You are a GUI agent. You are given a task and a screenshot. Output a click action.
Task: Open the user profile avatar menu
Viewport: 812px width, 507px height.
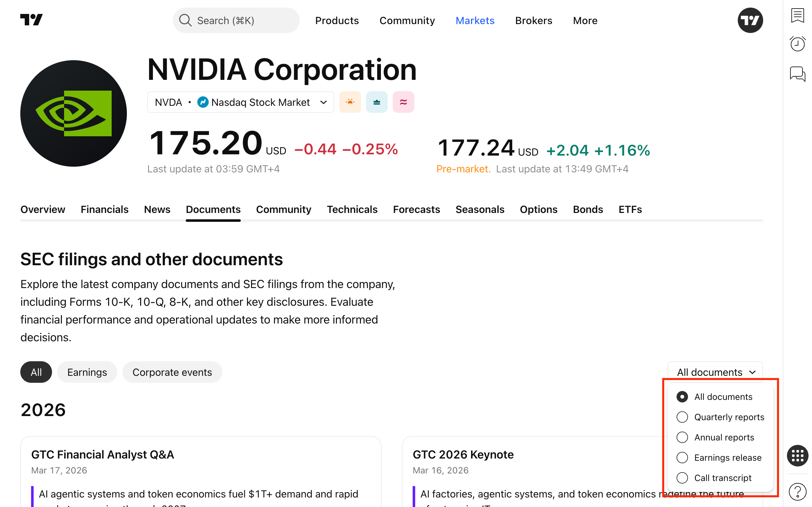pyautogui.click(x=750, y=21)
